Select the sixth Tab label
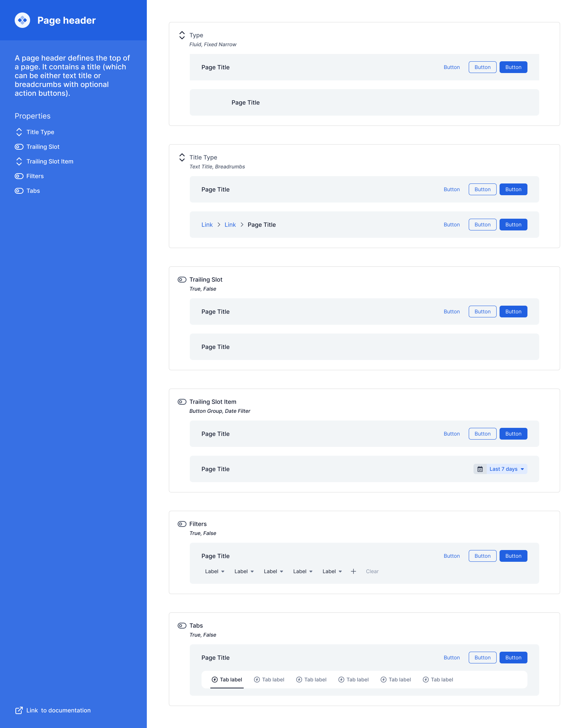This screenshot has width=577, height=728. (438, 680)
